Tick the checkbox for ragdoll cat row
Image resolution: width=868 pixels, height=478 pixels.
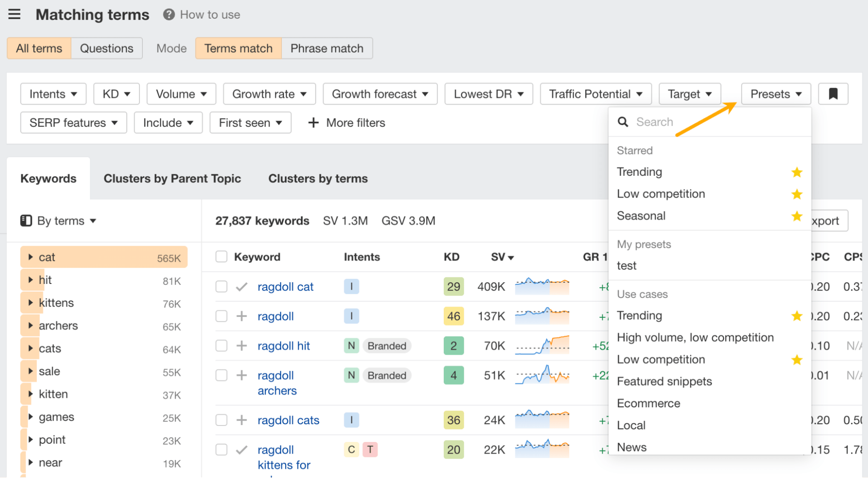click(x=221, y=287)
